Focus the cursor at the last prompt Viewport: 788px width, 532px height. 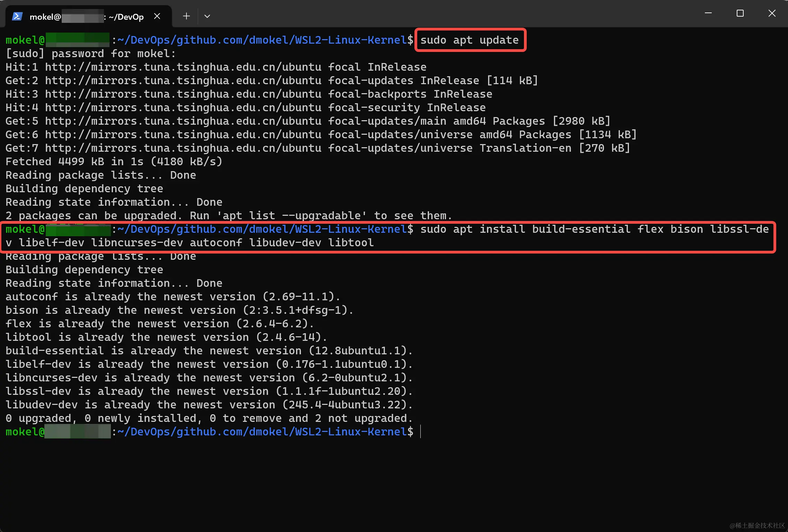(420, 432)
